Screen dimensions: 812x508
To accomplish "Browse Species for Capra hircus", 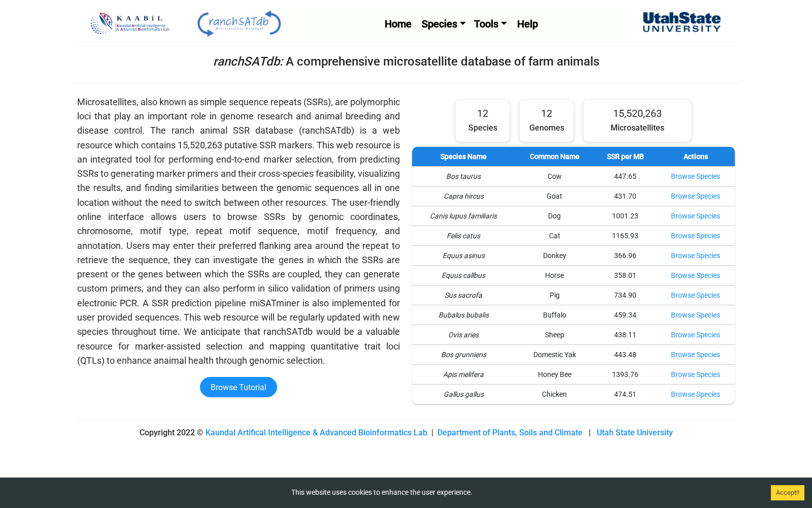I will tap(695, 196).
